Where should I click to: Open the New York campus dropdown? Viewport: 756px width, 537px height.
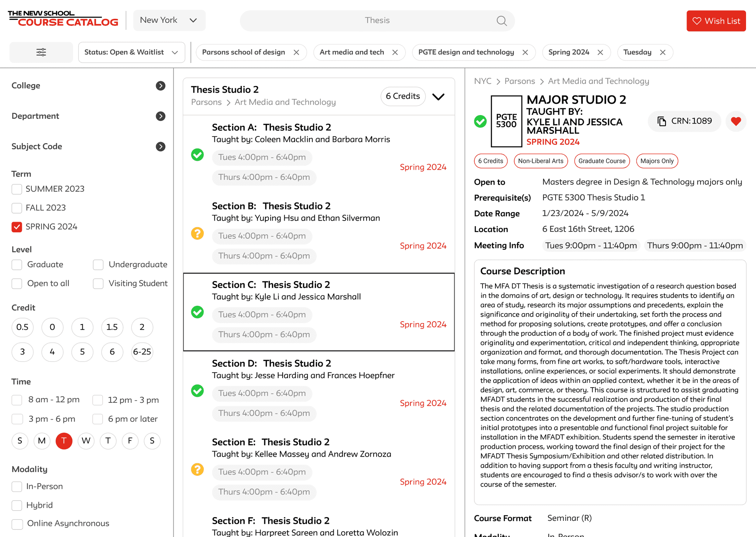[169, 20]
